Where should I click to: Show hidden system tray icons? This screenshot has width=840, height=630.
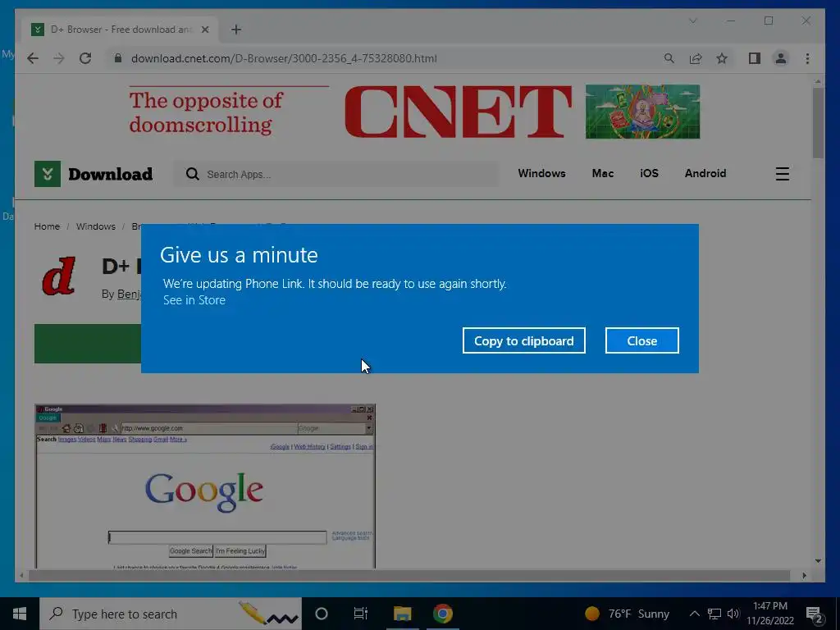694,614
